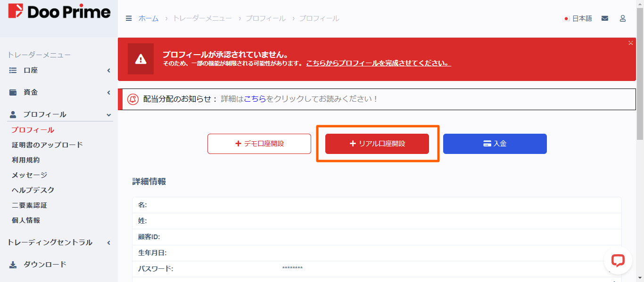Image resolution: width=644 pixels, height=282 pixels.
Task: Click the ダウンロード download icon
Action: (13, 264)
